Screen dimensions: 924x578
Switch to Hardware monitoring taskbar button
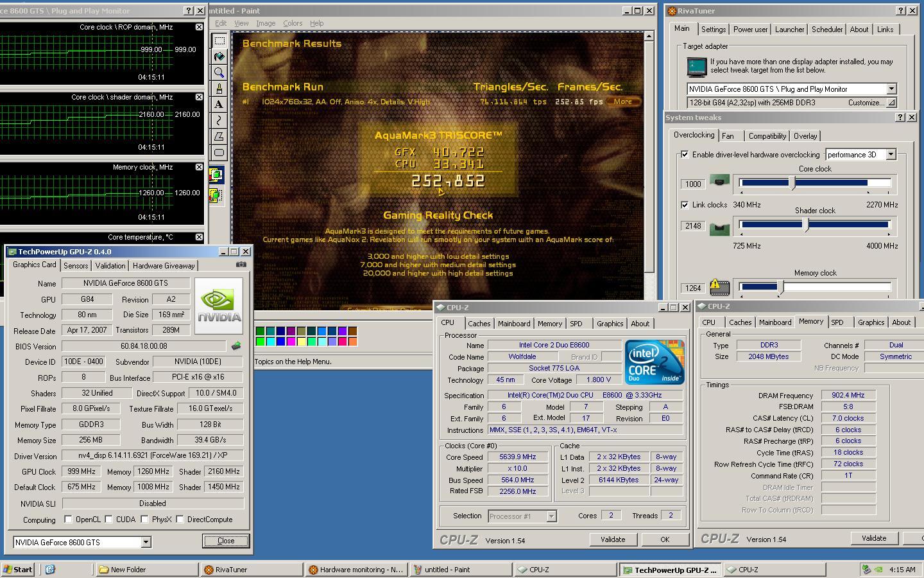355,569
